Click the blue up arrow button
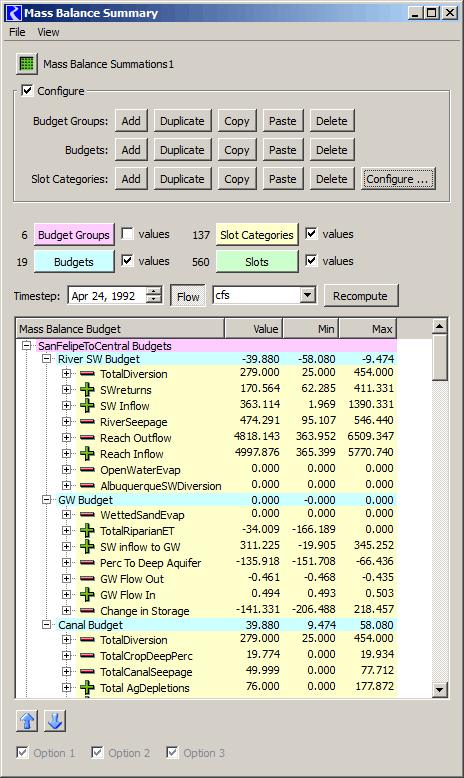 click(27, 720)
